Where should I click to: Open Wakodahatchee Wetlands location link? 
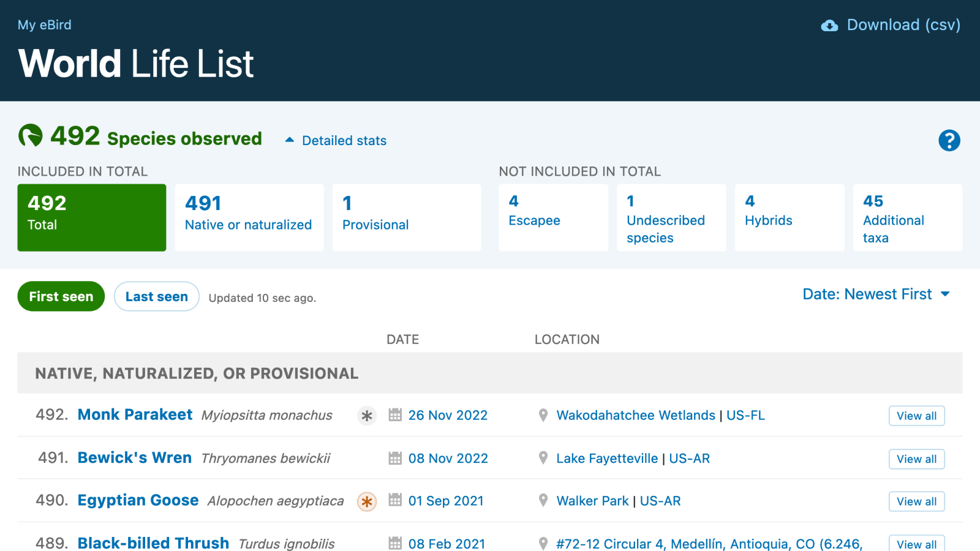click(x=636, y=415)
